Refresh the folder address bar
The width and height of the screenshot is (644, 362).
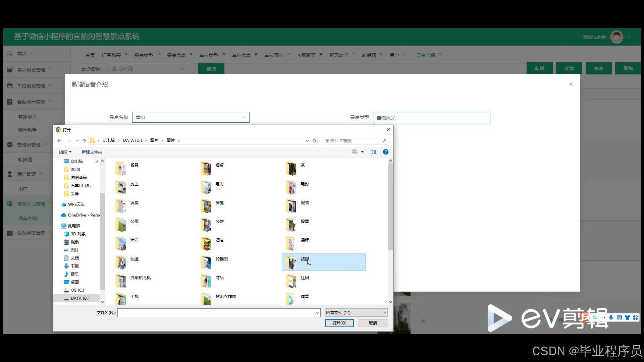[314, 140]
